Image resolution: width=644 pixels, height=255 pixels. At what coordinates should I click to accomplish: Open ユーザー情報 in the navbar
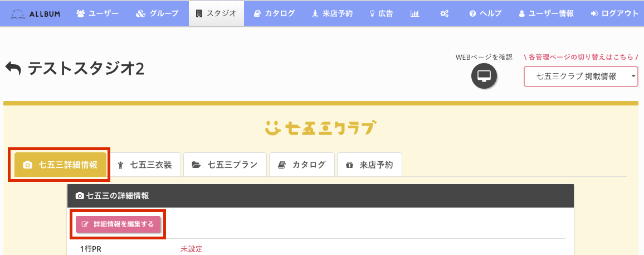(x=547, y=13)
